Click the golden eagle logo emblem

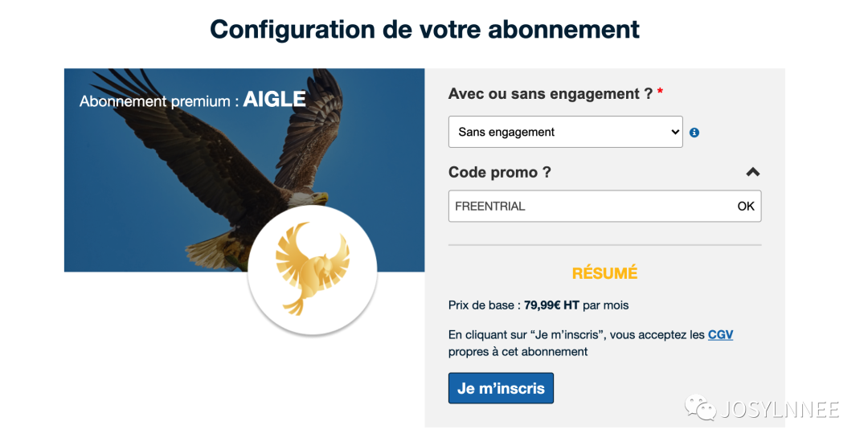tap(312, 269)
